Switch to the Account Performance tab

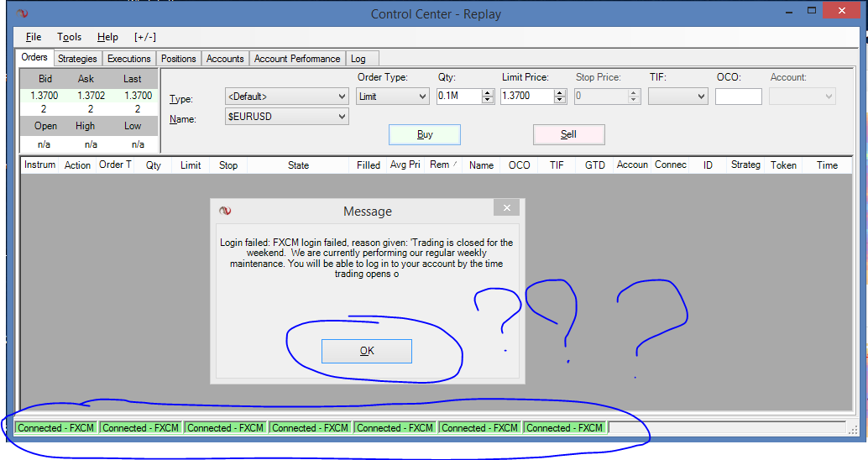tap(297, 59)
